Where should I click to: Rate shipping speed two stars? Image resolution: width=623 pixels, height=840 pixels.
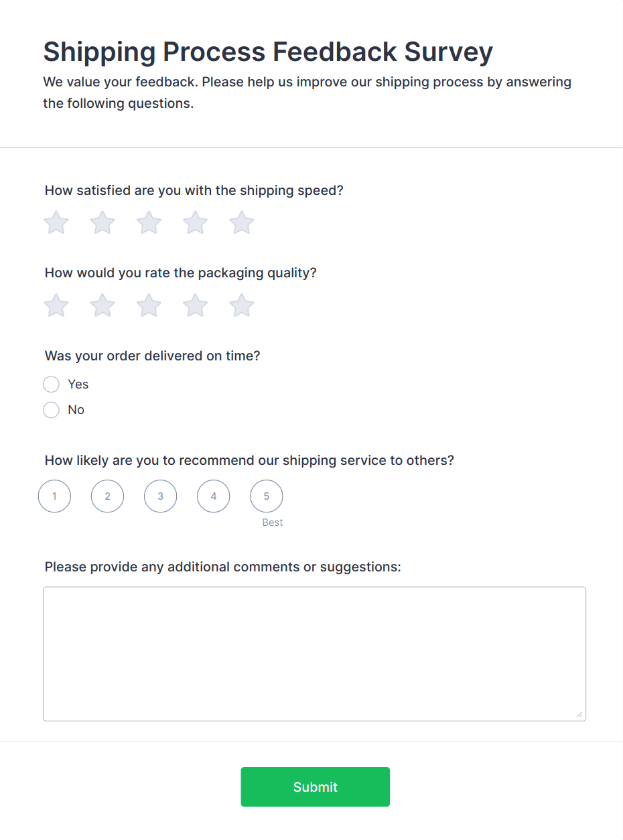tap(102, 223)
